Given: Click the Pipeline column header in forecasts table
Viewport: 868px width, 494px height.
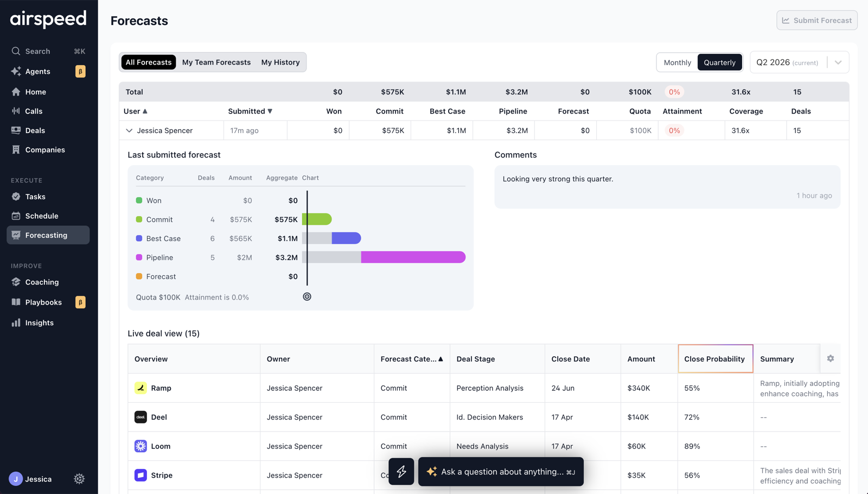Looking at the screenshot, I should tap(513, 111).
